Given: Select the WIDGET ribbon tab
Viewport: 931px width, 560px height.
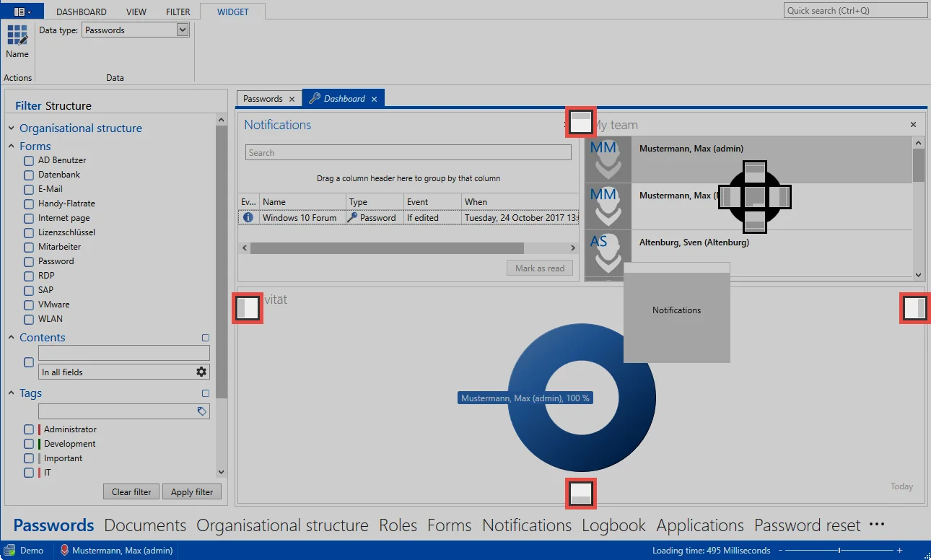Looking at the screenshot, I should (233, 12).
